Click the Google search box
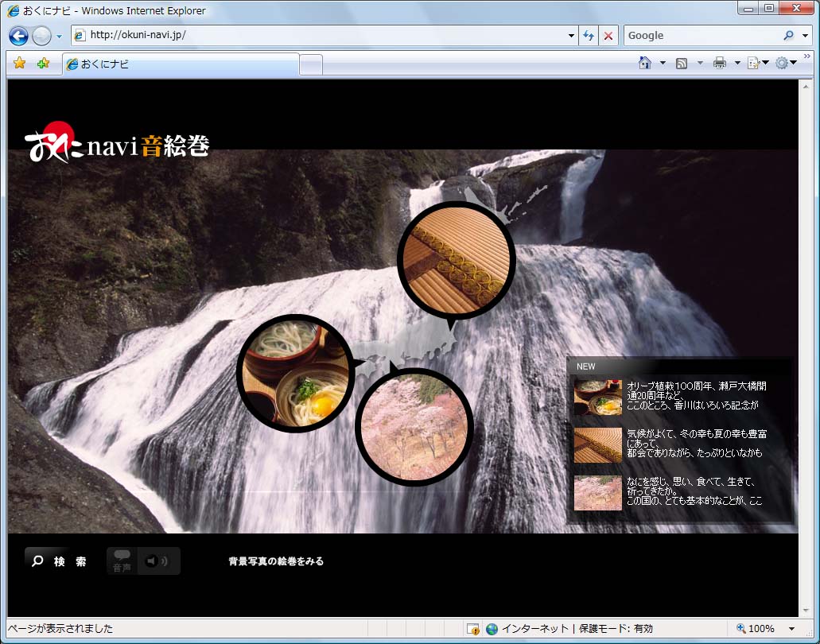This screenshot has height=644, width=820. [x=701, y=36]
